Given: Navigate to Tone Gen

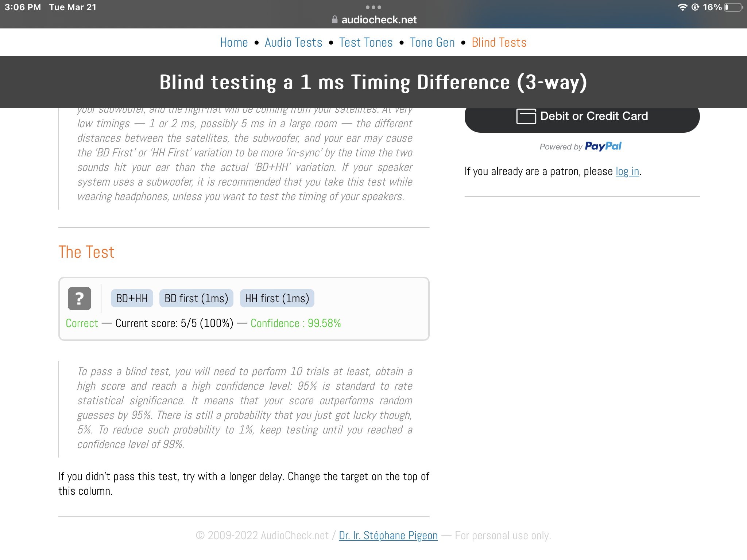Looking at the screenshot, I should (x=432, y=43).
